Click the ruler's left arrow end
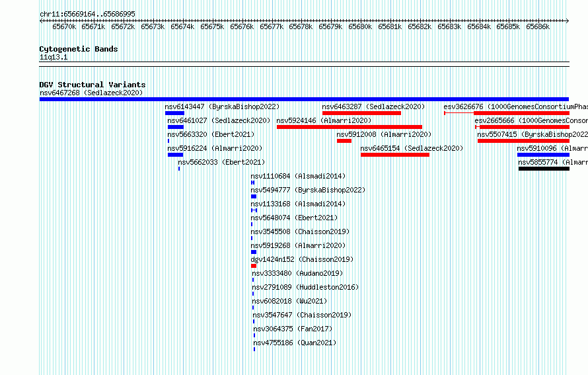This screenshot has height=375, width=588. pos(41,21)
